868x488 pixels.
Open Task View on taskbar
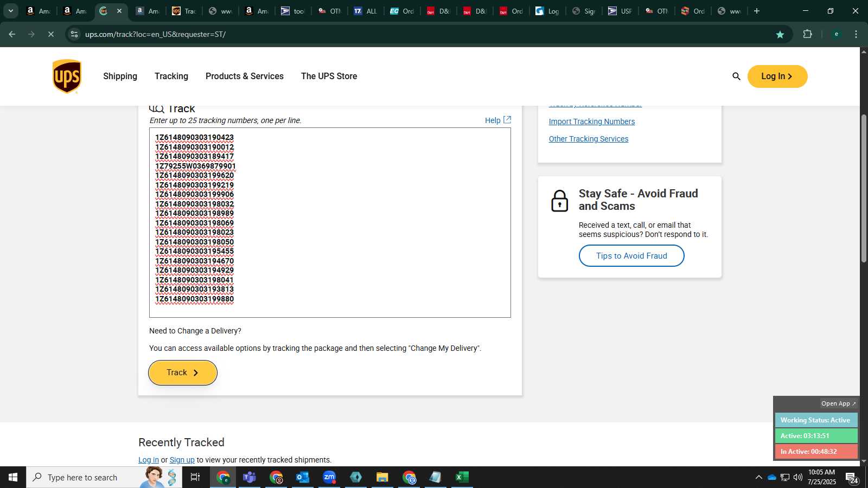(x=195, y=477)
